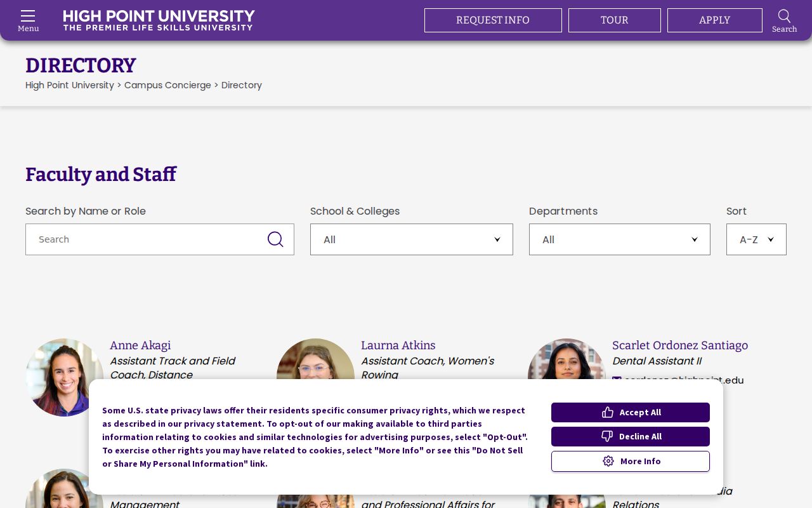Click the DIRECTORY page title

[x=81, y=65]
